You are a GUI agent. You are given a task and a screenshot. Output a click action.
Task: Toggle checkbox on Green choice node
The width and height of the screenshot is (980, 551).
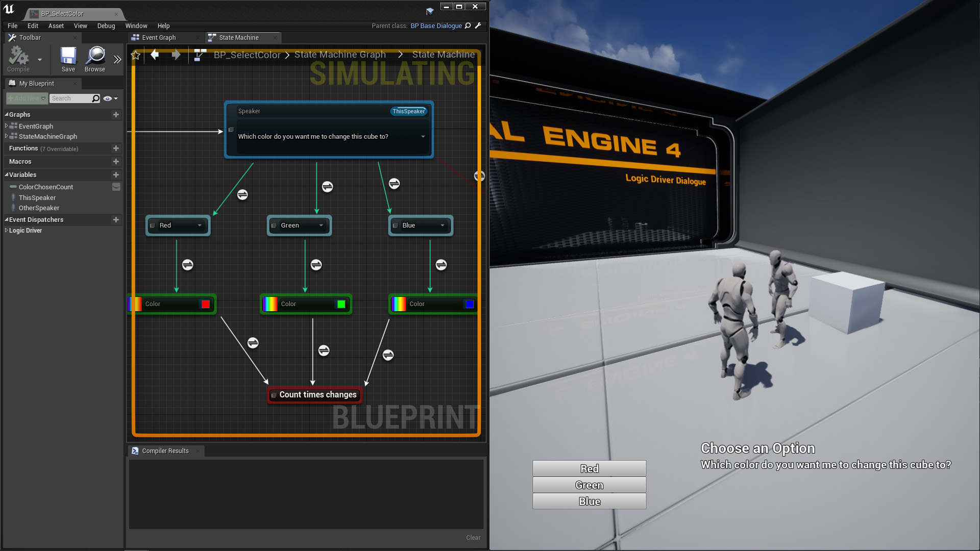[x=274, y=226]
